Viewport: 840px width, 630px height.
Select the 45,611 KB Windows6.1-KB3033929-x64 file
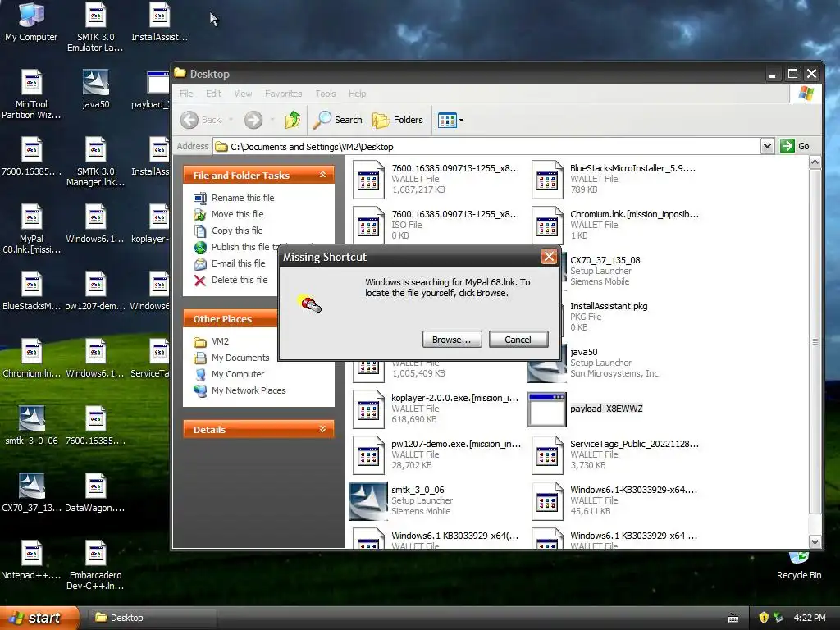(615, 500)
